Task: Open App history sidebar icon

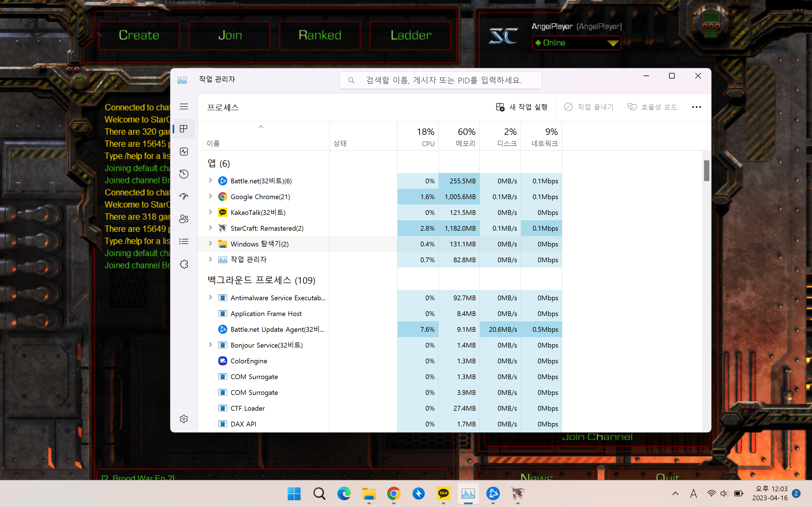Action: click(x=184, y=174)
